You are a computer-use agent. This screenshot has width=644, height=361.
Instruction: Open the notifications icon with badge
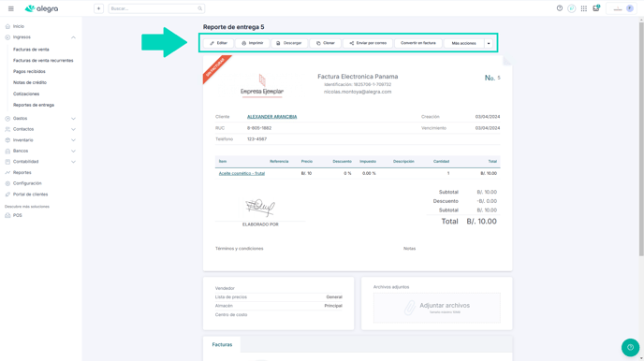coord(596,8)
